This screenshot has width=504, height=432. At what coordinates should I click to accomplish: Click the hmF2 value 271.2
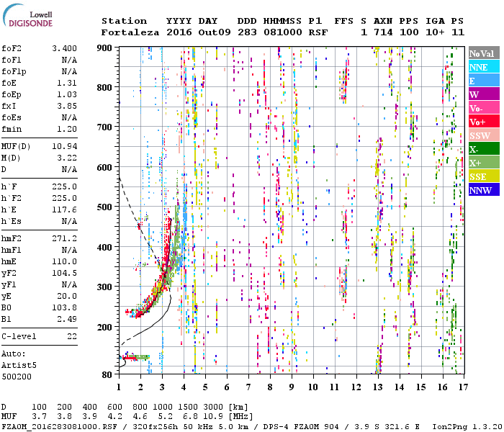(x=65, y=238)
